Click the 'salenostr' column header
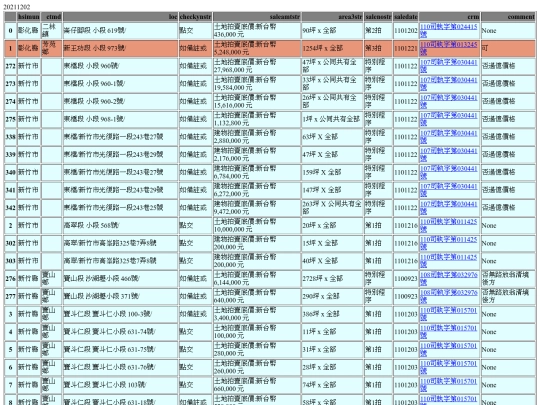This screenshot has width=540, height=405. click(378, 17)
